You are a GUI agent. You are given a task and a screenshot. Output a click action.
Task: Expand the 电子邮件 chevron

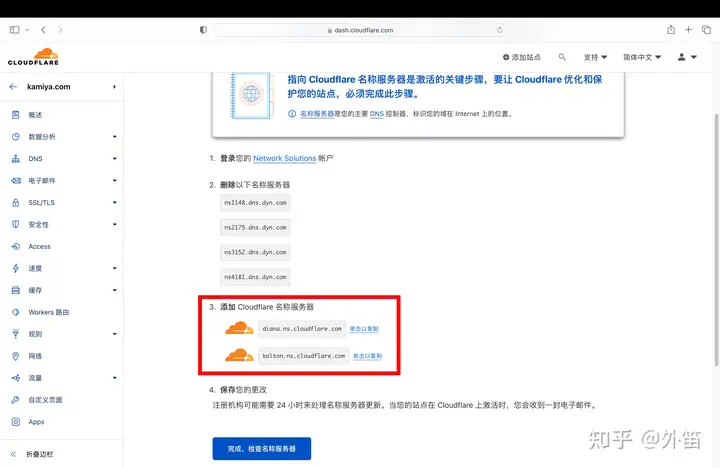114,181
